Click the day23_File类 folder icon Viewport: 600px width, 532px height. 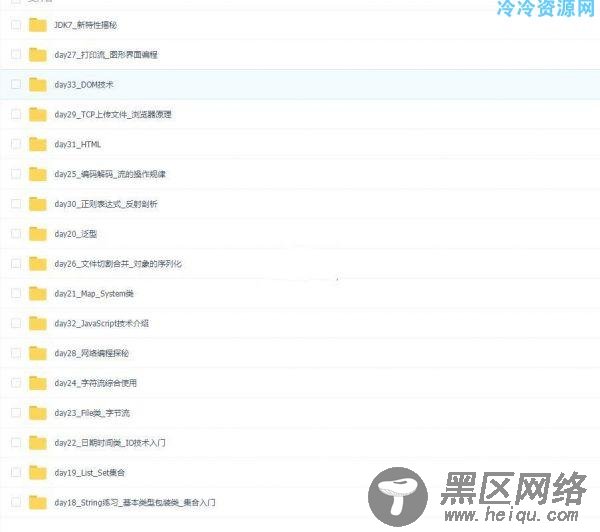tap(38, 413)
